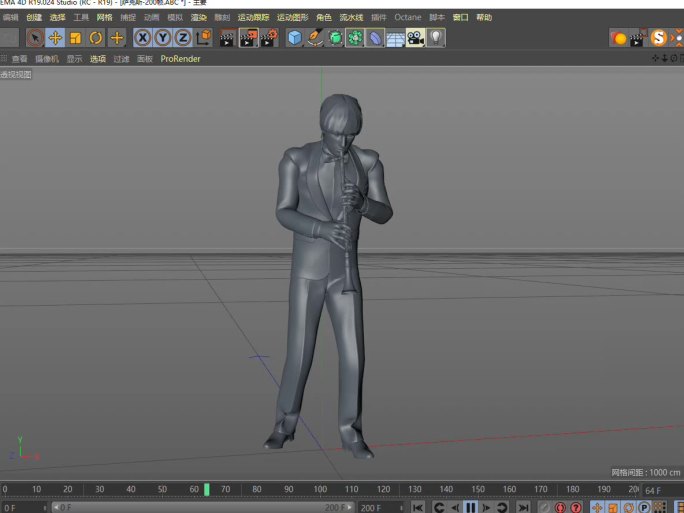Select the Live Selection arrow tool

pos(35,38)
